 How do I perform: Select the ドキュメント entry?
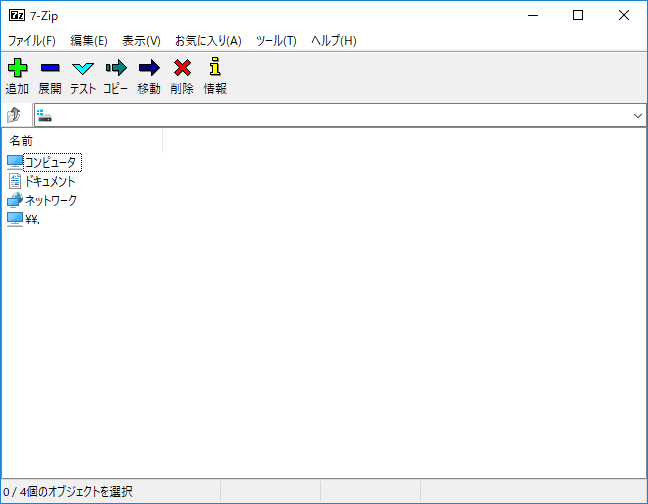[50, 181]
